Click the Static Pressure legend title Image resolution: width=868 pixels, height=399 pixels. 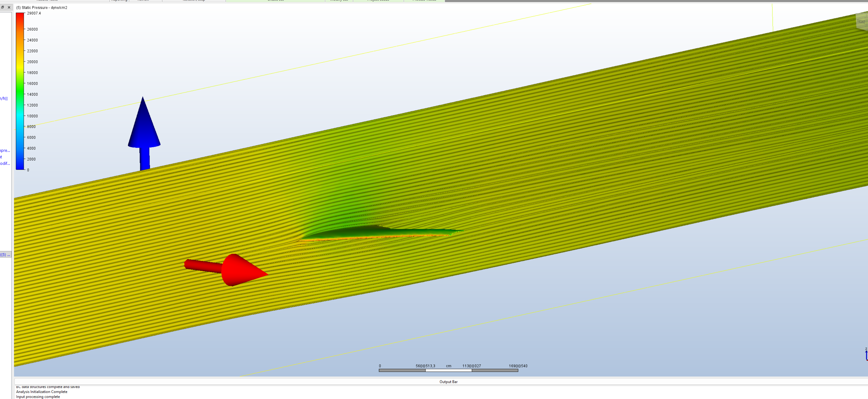(x=42, y=7)
